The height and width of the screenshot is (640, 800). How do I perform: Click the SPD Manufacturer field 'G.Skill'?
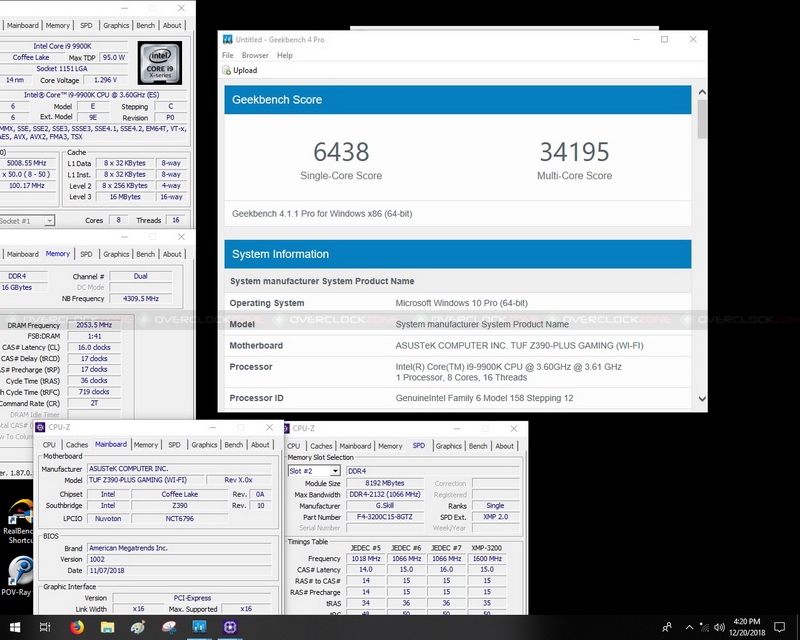(x=385, y=506)
